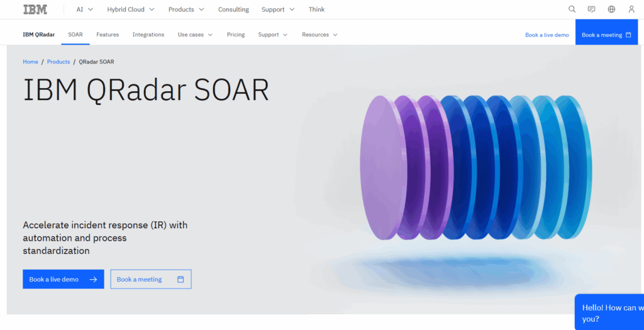Expand the Use cases submenu
The image size is (644, 330).
tap(195, 35)
